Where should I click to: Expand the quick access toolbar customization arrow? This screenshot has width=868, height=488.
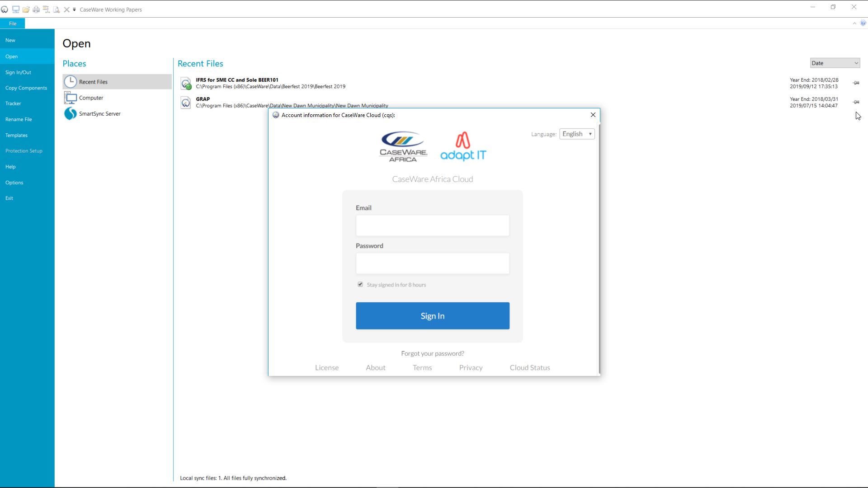[x=74, y=9]
